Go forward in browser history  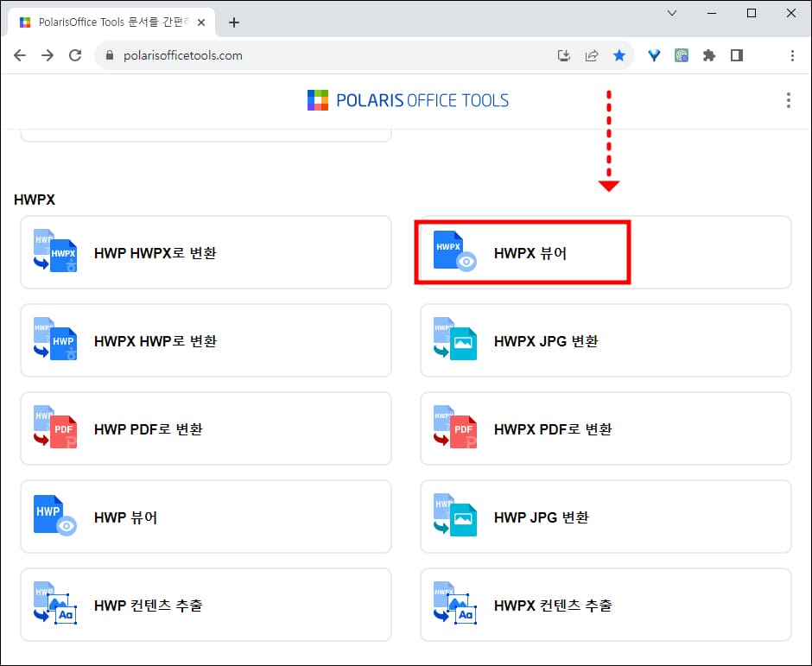(48, 55)
